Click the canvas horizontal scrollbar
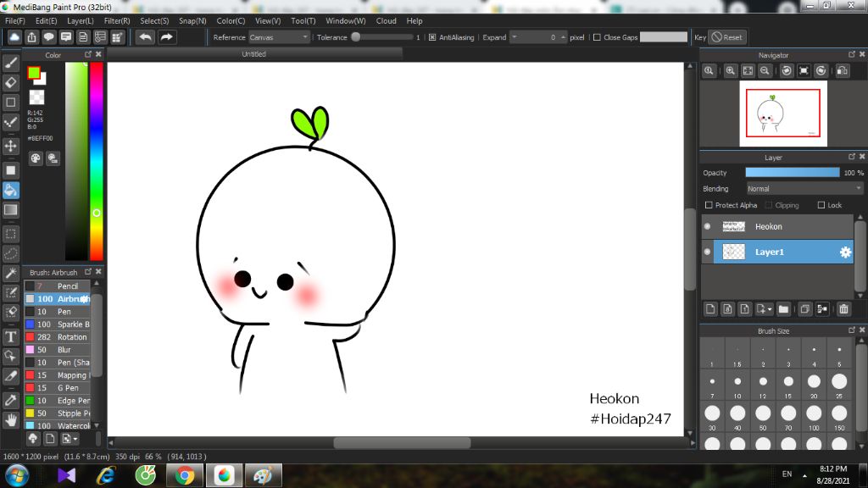Viewport: 868px width, 488px height. pos(401,442)
